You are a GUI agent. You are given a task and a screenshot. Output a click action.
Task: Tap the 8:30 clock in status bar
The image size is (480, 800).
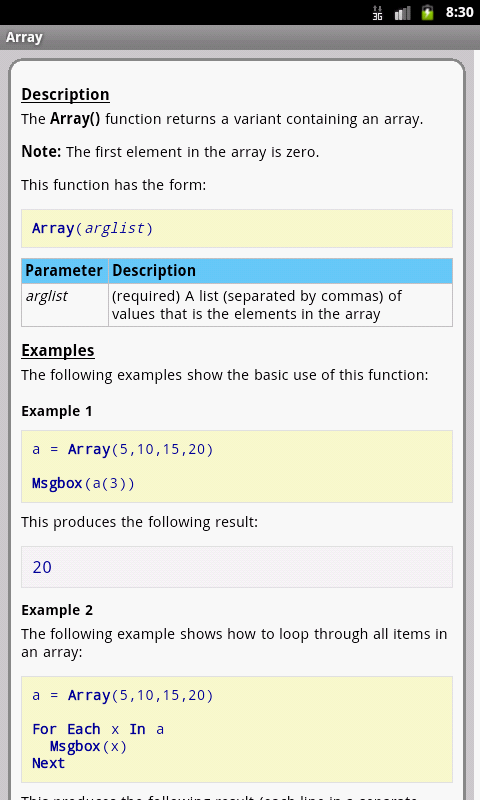point(459,12)
